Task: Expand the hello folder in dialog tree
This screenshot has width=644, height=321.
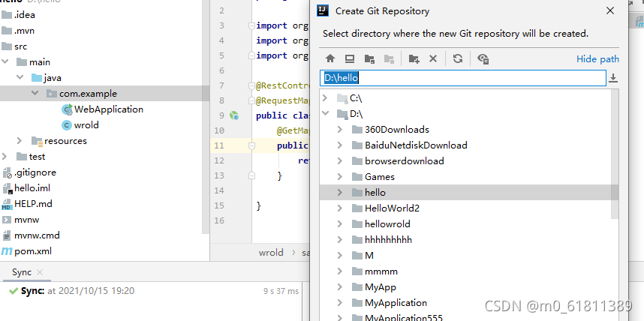Action: click(340, 192)
